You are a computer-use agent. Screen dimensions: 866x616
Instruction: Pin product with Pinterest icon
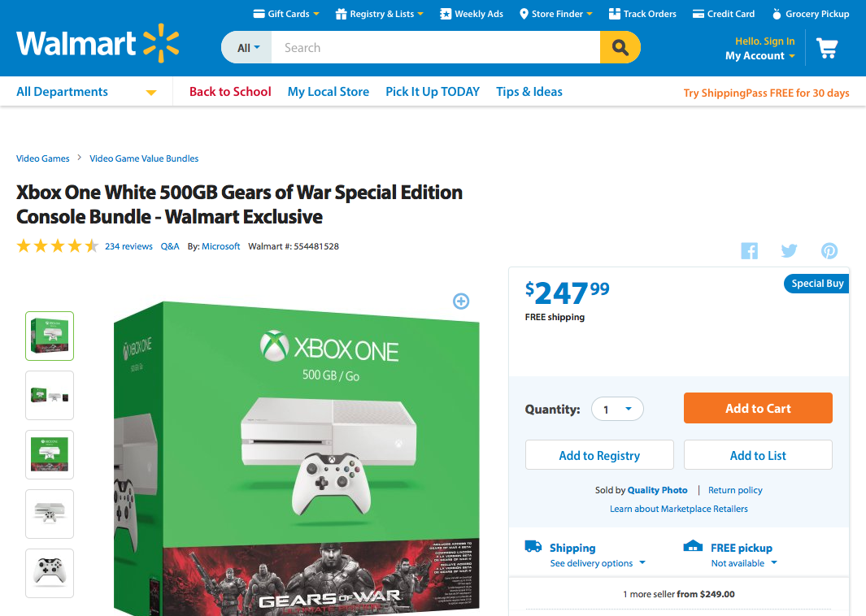(x=829, y=250)
